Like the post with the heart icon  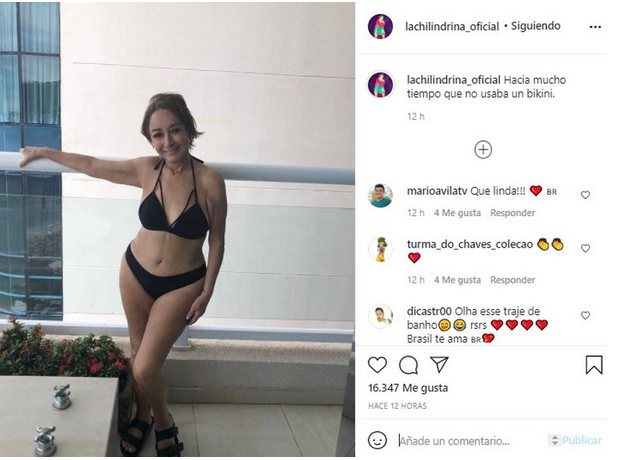pyautogui.click(x=377, y=365)
